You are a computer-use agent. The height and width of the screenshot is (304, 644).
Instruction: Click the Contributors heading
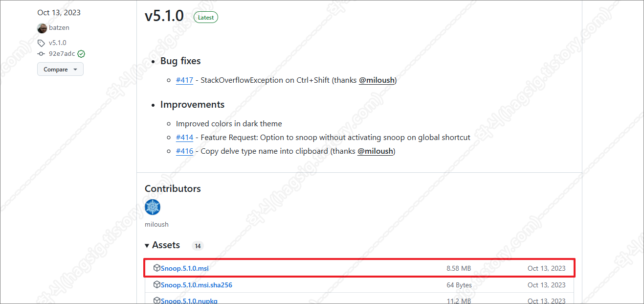[x=173, y=188]
